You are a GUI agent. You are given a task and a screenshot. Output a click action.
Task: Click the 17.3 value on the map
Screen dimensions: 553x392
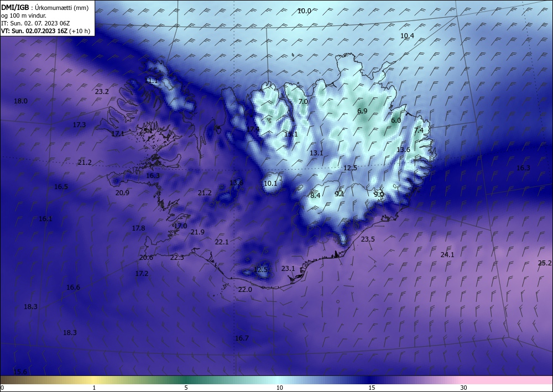click(x=79, y=125)
